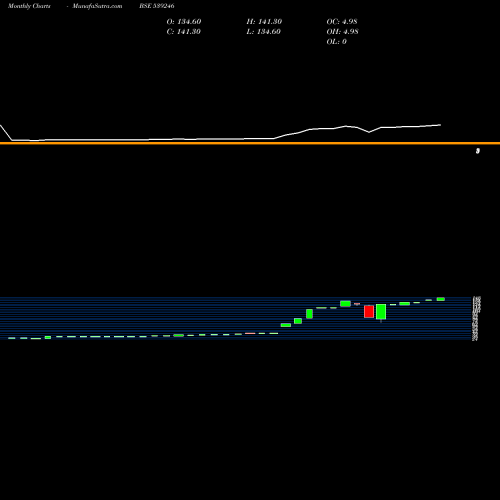Click the 'OH: 4.98' value
Image resolution: width=500 pixels, height=500 pixels.
pyautogui.click(x=342, y=32)
